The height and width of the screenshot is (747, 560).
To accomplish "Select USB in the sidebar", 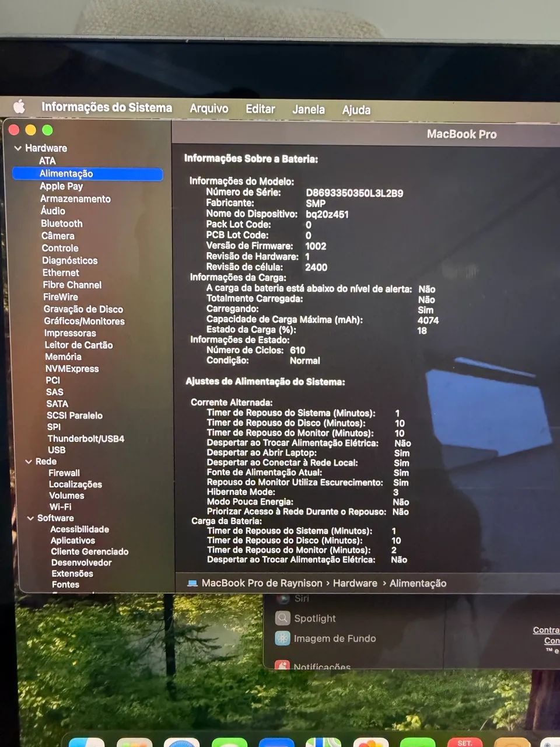I will coord(57,450).
